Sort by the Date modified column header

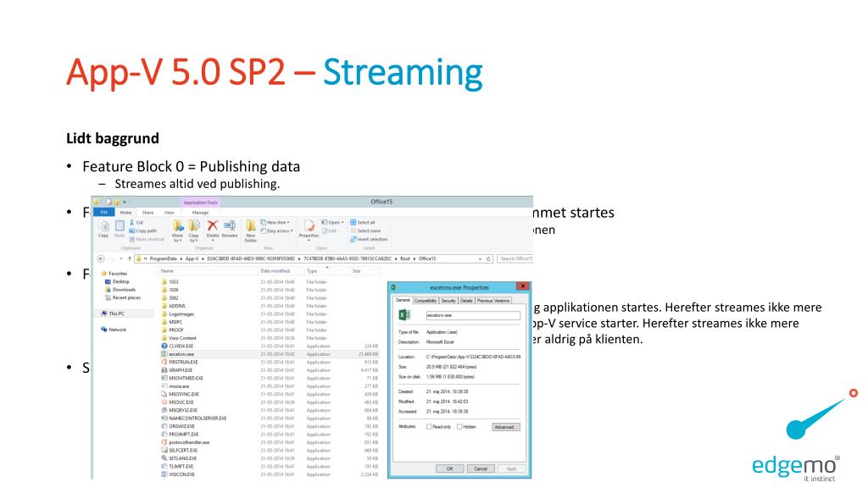pos(275,271)
